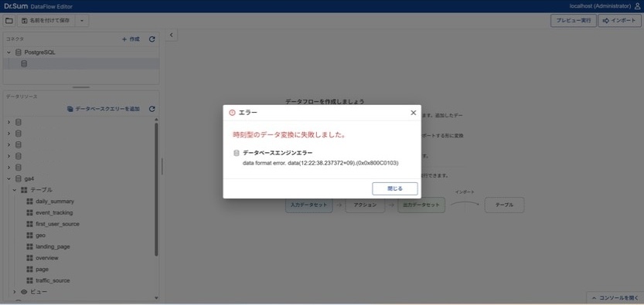
Task: Select geo table
Action: tap(40, 236)
